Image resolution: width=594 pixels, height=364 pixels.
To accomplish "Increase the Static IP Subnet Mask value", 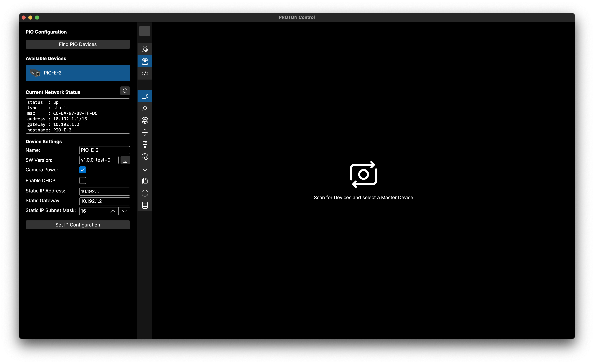I will [113, 211].
